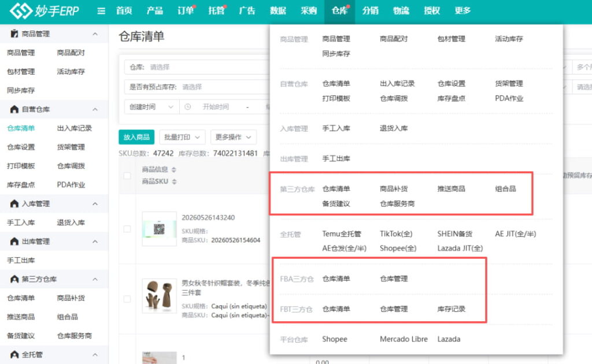The image size is (592, 364).
Task: Open the 首页 top menu
Action: [x=124, y=10]
